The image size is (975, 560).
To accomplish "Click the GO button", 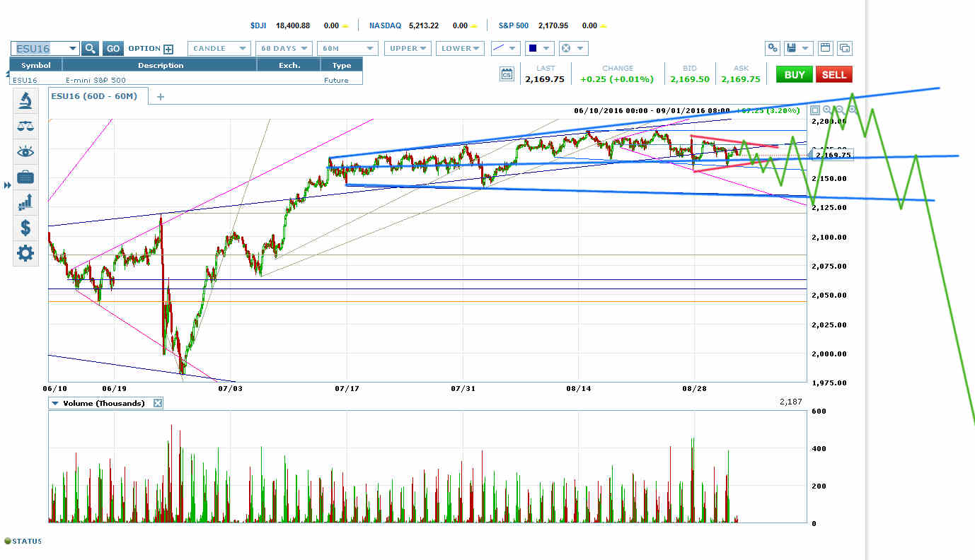I will (112, 49).
